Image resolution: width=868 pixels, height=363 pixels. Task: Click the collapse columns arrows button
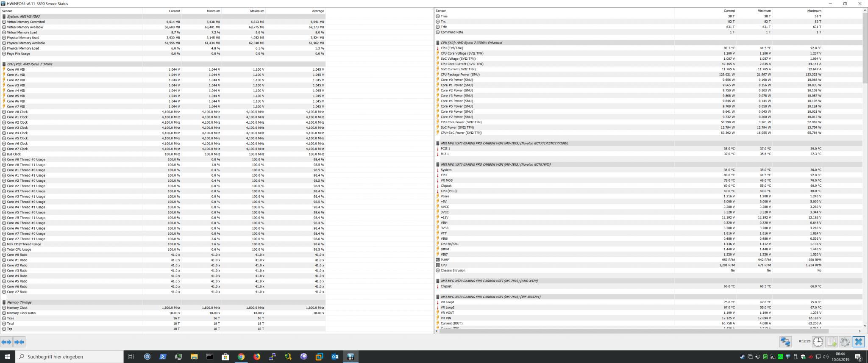[x=19, y=342]
